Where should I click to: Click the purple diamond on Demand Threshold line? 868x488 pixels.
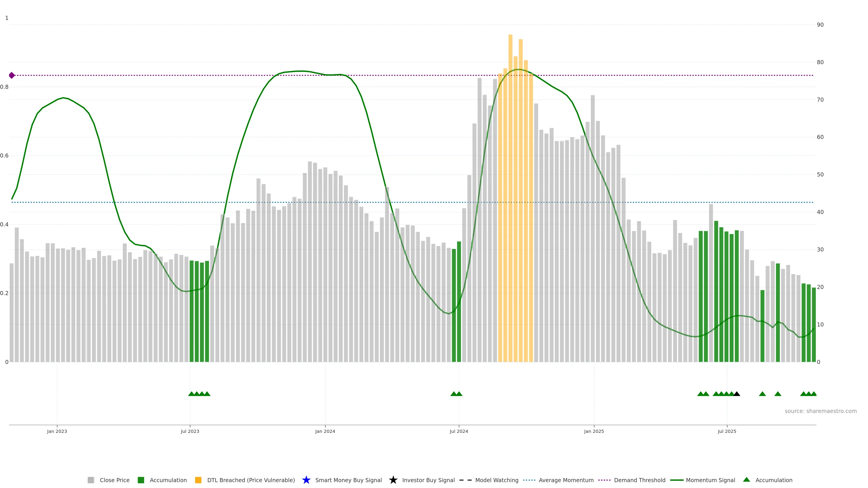(x=12, y=75)
